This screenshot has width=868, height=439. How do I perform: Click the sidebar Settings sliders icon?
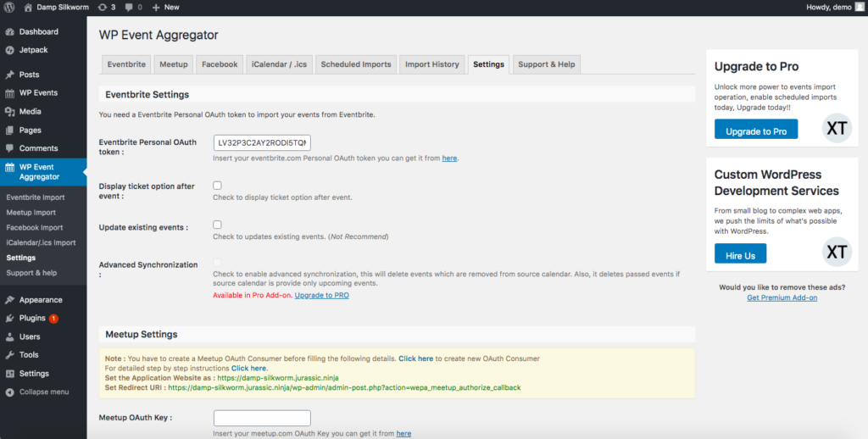pyautogui.click(x=9, y=374)
